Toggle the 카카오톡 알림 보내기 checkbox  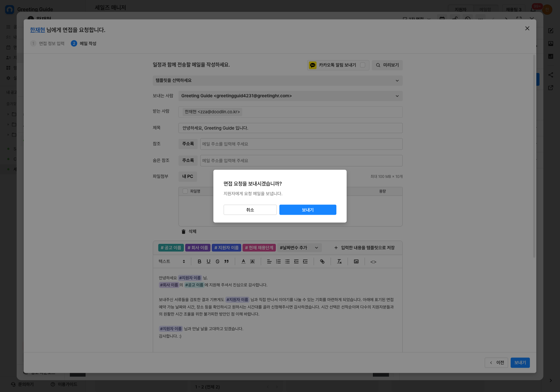pyautogui.click(x=363, y=65)
